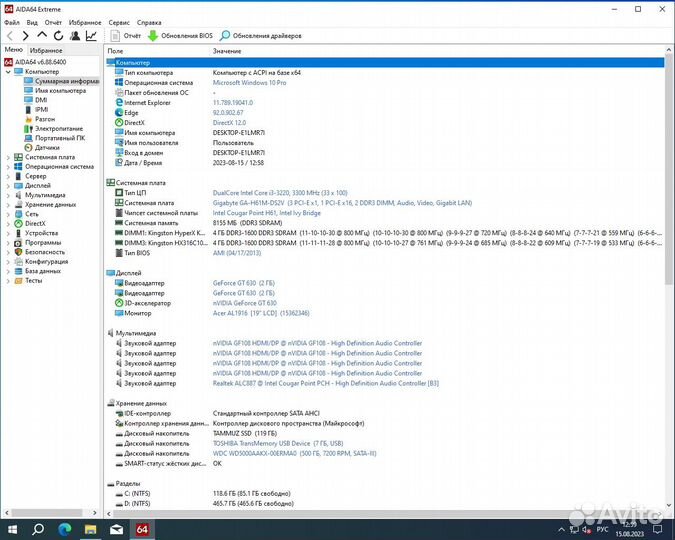Screen dimensions: 675x540
Task: Refresh the AIDA64 page
Action: coord(59,36)
